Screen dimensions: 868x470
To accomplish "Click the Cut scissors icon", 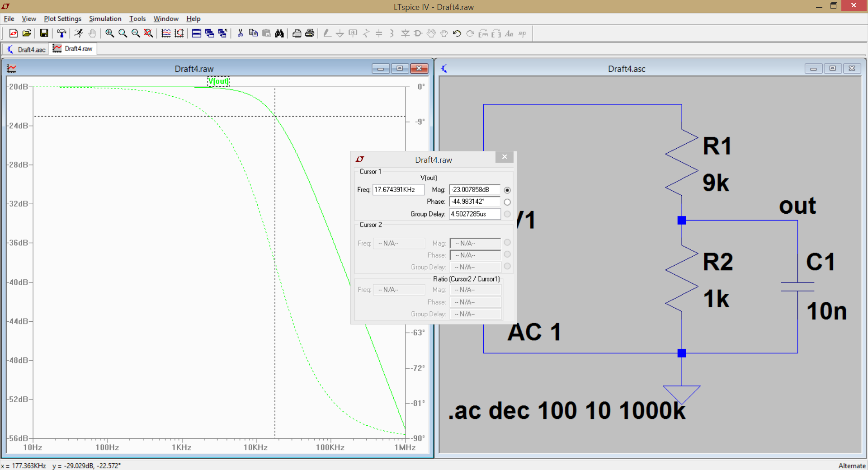I will point(240,33).
